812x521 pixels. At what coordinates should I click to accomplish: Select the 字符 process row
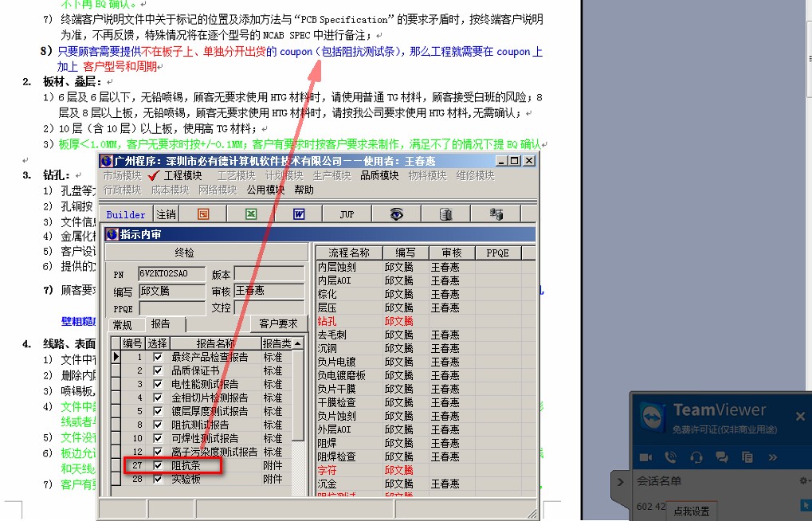(x=426, y=470)
